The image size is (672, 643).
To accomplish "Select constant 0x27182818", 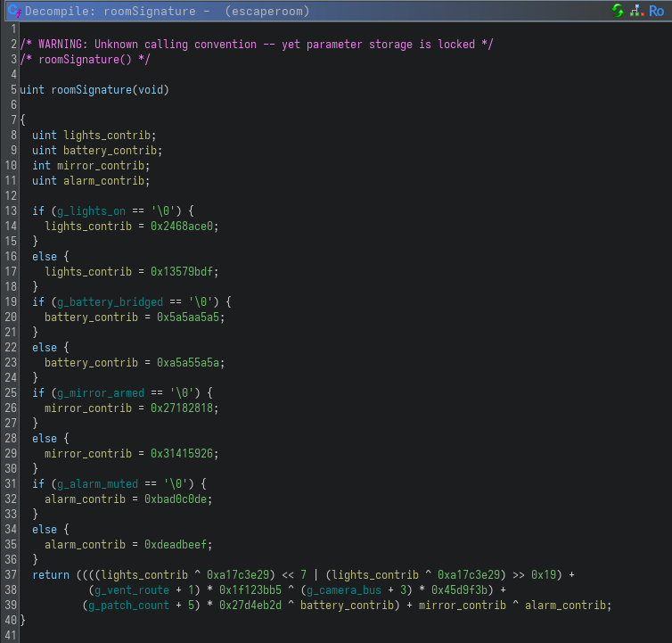I will [182, 408].
